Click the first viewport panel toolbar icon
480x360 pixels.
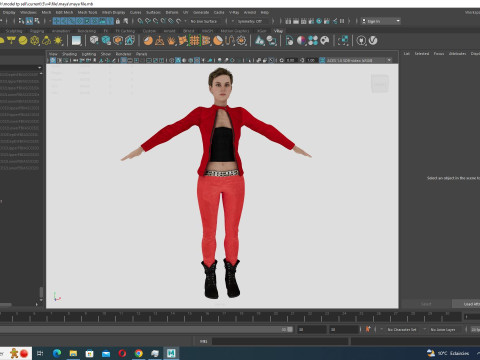tap(53, 60)
